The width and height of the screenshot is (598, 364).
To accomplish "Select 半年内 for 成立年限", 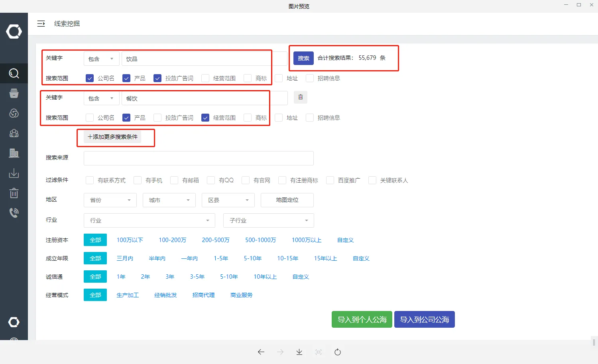I will pyautogui.click(x=157, y=258).
